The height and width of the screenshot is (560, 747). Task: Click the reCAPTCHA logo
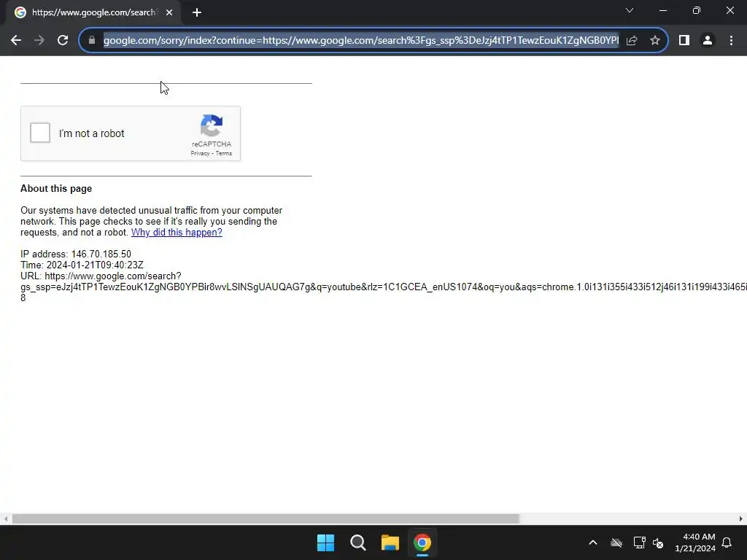[x=212, y=125]
